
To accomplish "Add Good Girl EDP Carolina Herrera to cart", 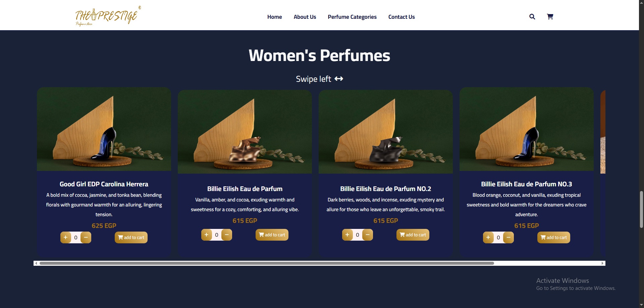I will [131, 237].
